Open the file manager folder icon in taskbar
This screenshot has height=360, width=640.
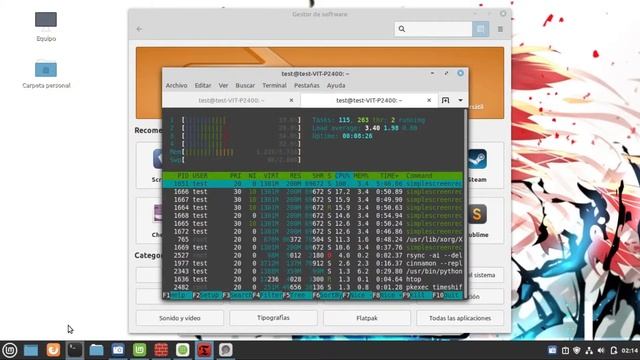[96, 350]
